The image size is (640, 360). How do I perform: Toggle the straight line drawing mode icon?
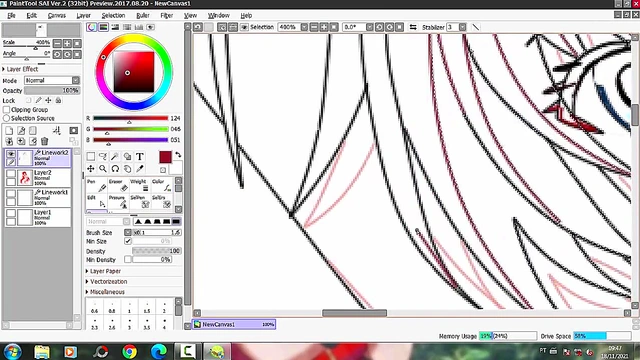tap(476, 27)
